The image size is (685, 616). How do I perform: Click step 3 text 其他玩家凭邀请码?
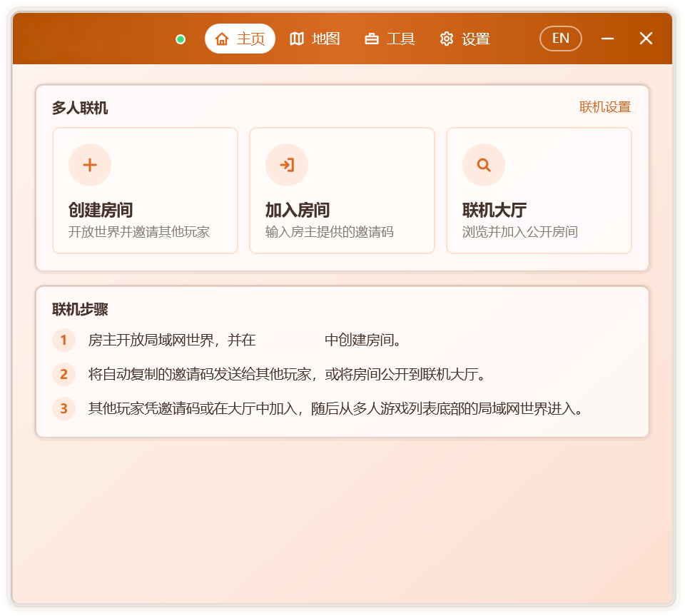pyautogui.click(x=335, y=409)
